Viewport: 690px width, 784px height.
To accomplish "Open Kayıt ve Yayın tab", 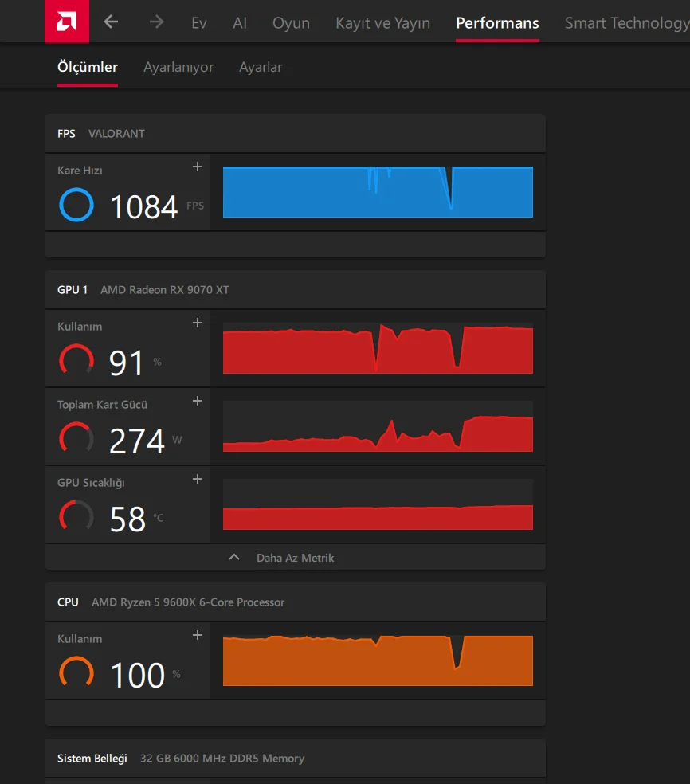I will pyautogui.click(x=382, y=23).
